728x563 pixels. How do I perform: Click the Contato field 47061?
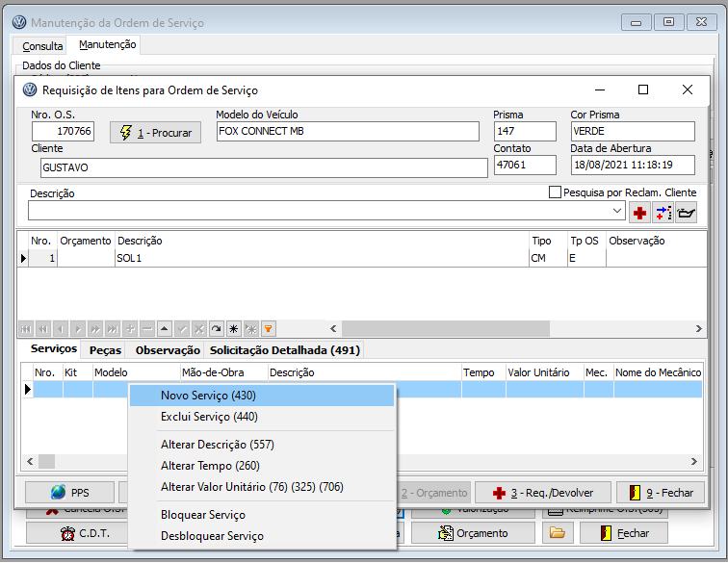click(x=525, y=165)
